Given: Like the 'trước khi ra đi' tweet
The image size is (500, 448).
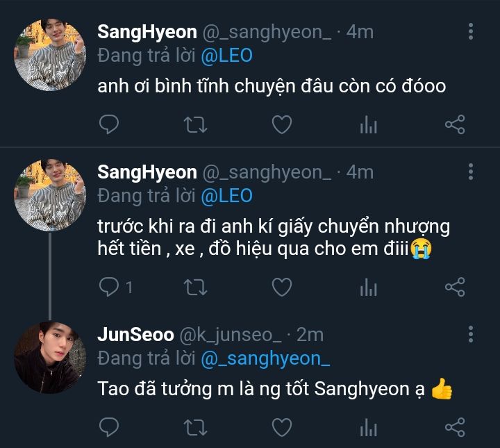Looking at the screenshot, I should tap(281, 286).
